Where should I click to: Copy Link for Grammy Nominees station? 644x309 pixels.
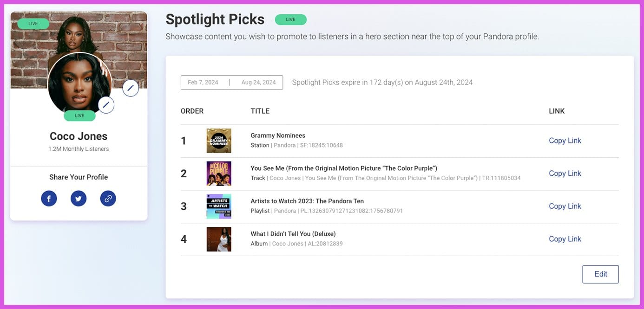565,140
